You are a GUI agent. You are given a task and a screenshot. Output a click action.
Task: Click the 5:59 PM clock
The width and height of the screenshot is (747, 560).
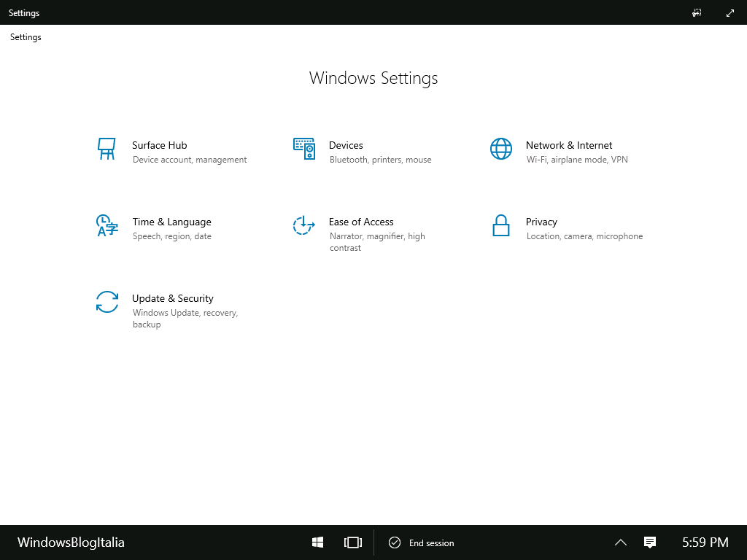(705, 542)
